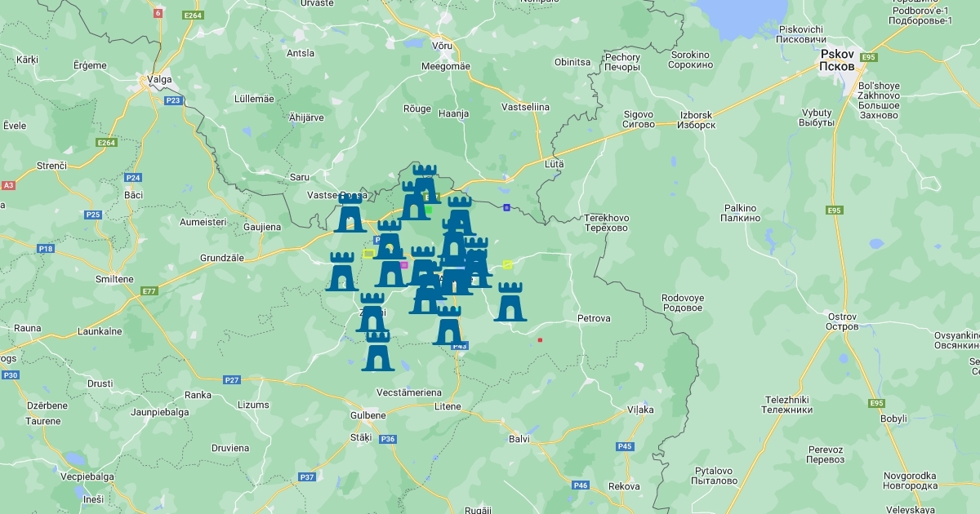The height and width of the screenshot is (514, 980).
Task: Click the Balvi town label
Action: 519,439
